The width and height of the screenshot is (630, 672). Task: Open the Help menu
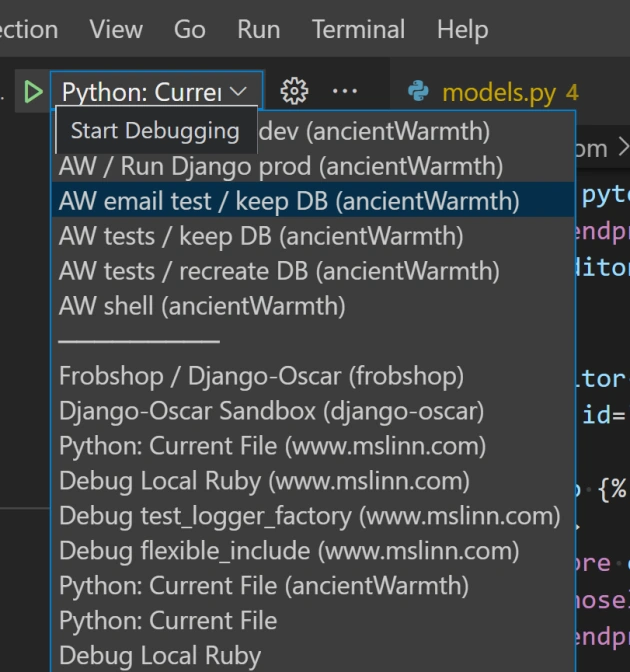462,29
